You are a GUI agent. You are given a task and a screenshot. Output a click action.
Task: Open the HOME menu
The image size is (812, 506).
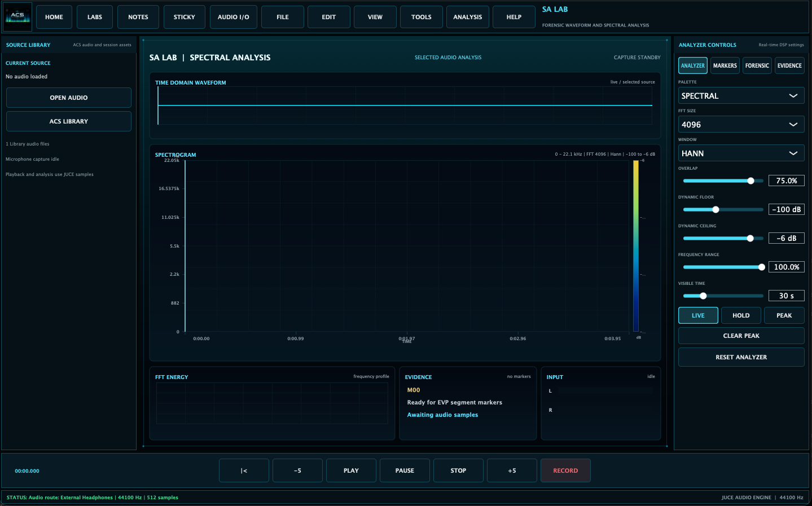tap(54, 17)
